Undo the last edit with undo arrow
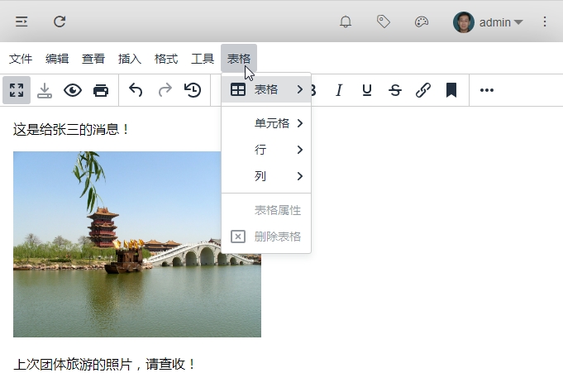Viewport: 563px width, 392px height. 136,90
